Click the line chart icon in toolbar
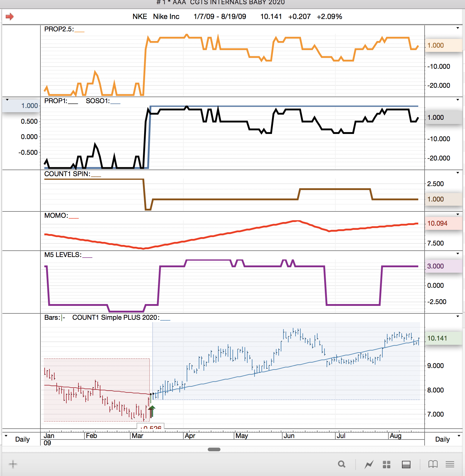Viewport: 465px width, 476px height. pos(369,465)
